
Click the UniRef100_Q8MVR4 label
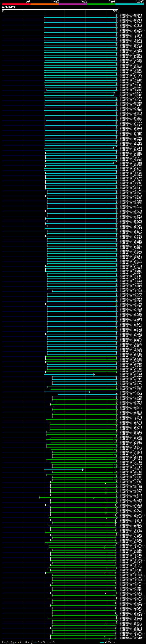[x=131, y=615]
